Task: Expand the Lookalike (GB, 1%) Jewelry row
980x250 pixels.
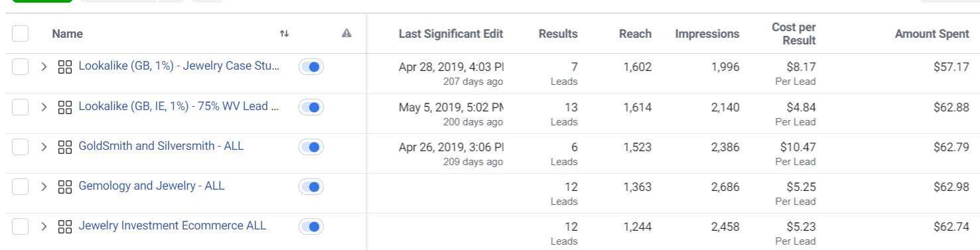Action: (x=44, y=67)
